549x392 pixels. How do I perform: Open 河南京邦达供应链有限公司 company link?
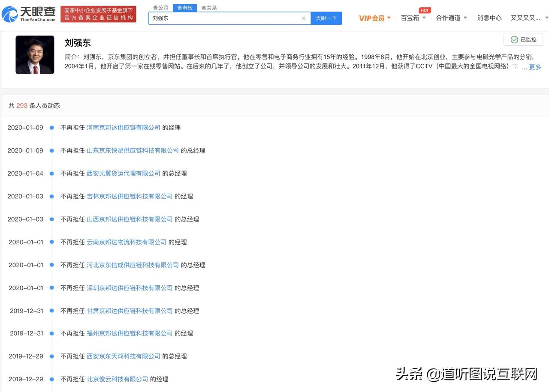124,128
